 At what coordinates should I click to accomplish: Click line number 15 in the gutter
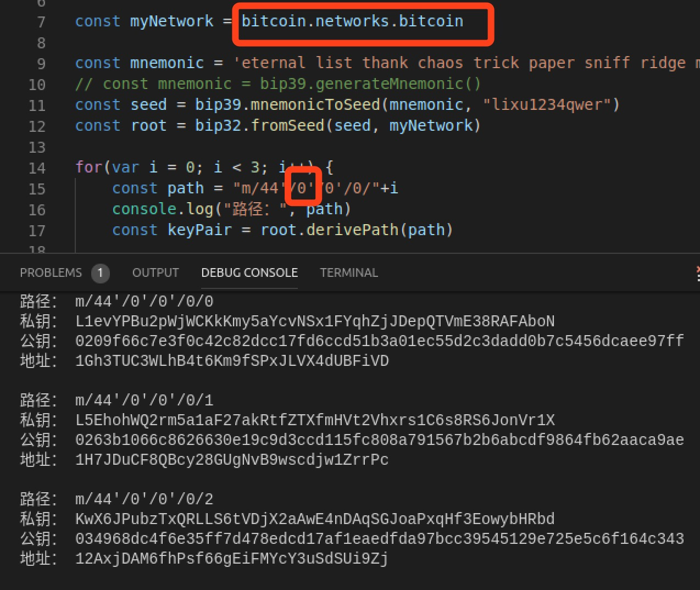tap(37, 189)
